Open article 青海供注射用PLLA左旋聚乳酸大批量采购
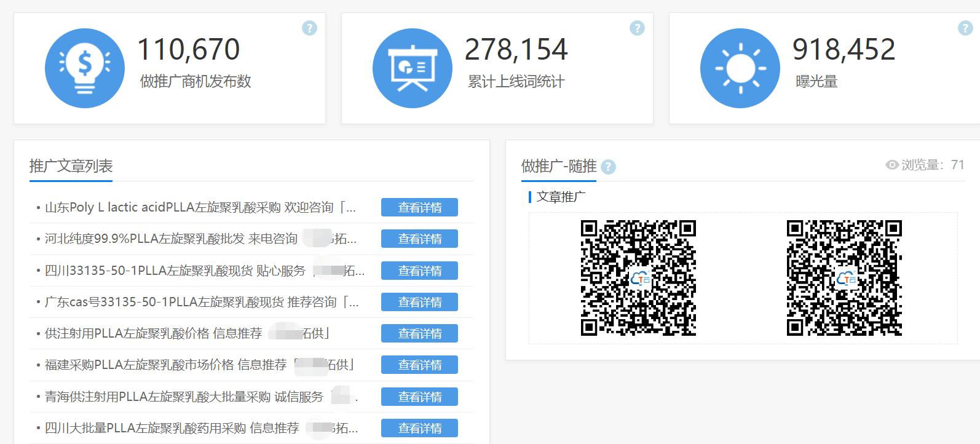The image size is (980, 444). point(201,397)
